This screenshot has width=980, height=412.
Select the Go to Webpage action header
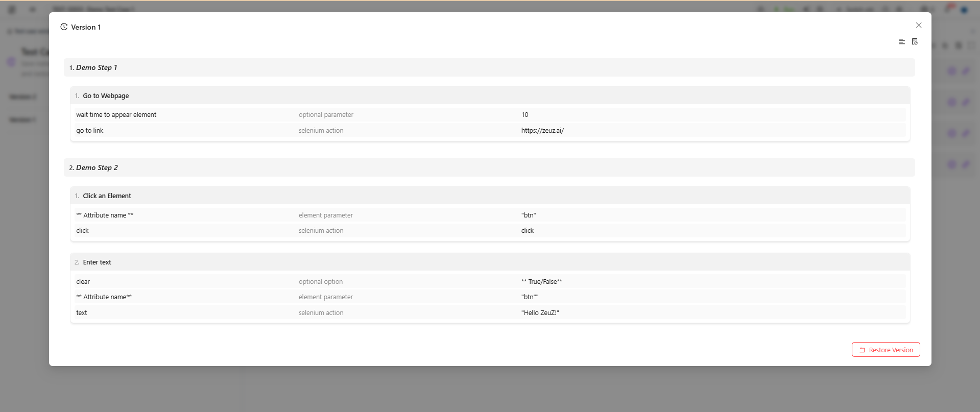490,95
